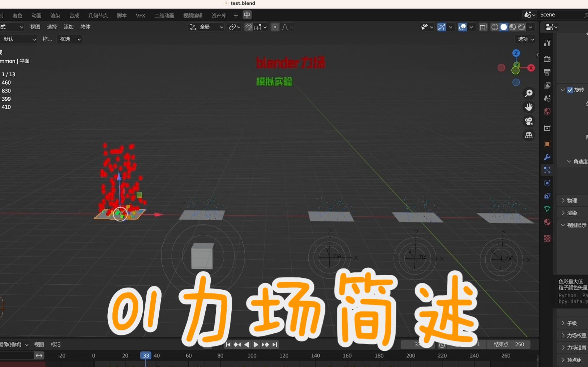Click the frame 33 playhead marker
Image resolution: width=588 pixels, height=367 pixels.
coord(146,356)
